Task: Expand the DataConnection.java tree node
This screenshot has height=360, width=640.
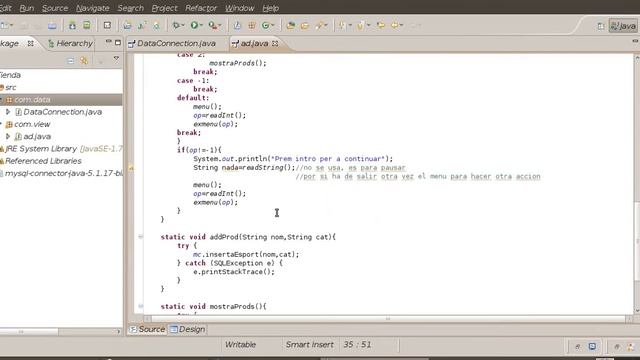Action: [x=8, y=111]
